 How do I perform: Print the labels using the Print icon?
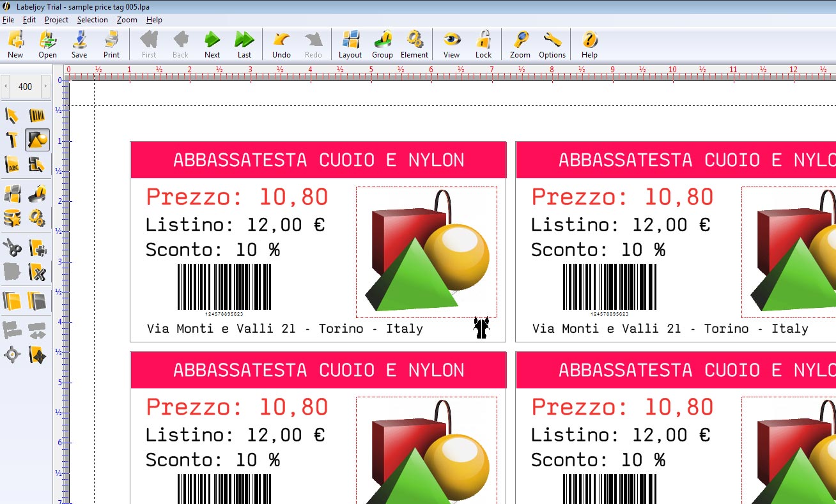coord(111,45)
